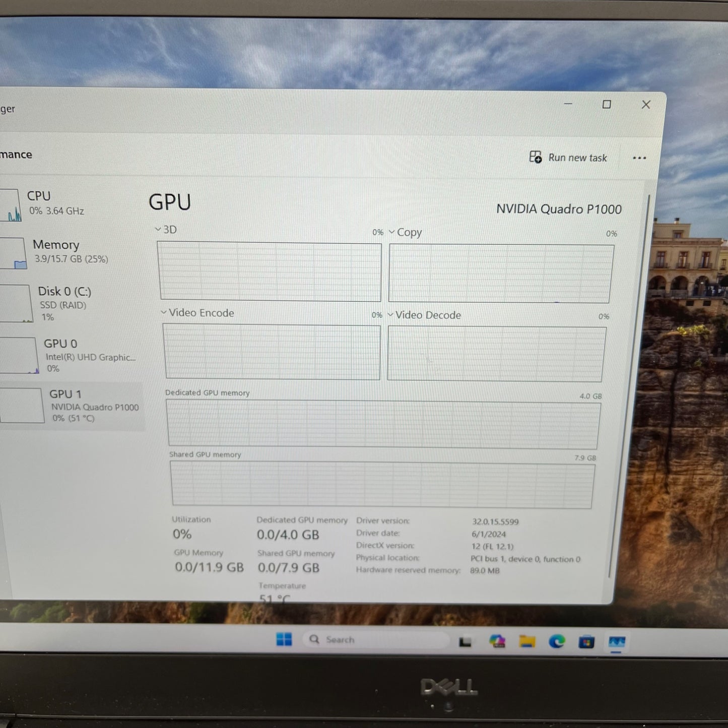
Task: Collapse the 3D graph section
Action: [x=158, y=229]
